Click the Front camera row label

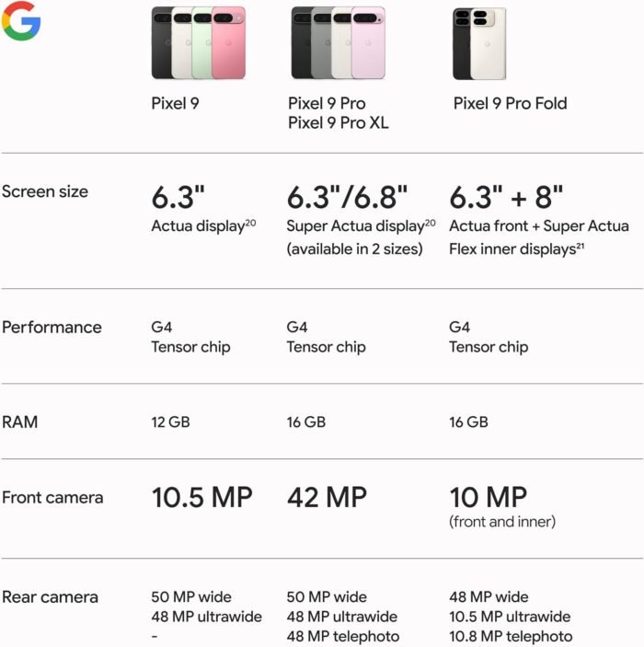click(52, 498)
